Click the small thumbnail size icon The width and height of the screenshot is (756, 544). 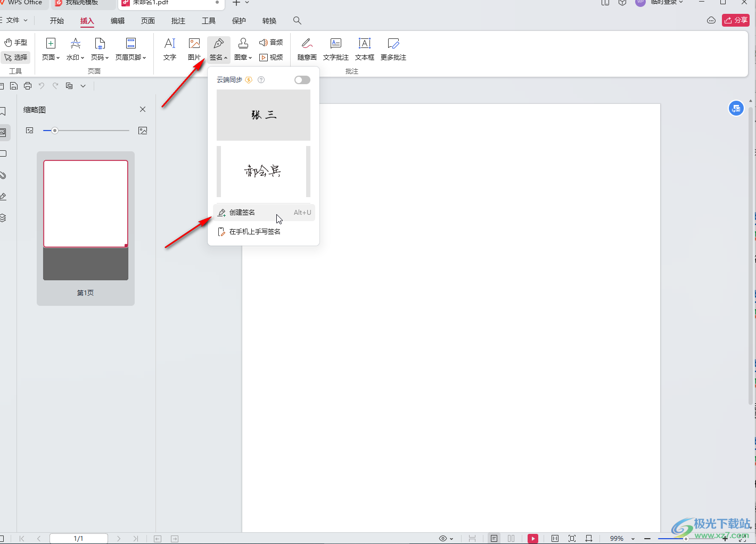tap(30, 131)
